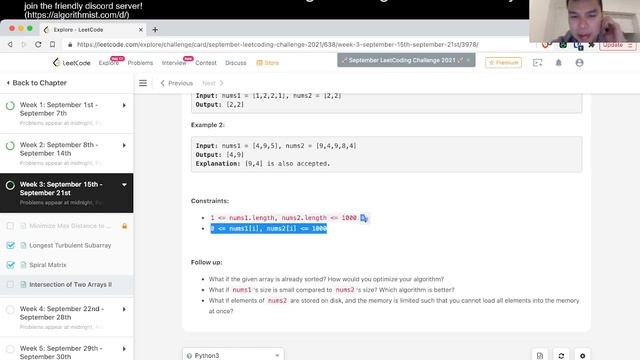The height and width of the screenshot is (360, 640).
Task: Open the Python3 language dropdown
Action: tap(233, 355)
